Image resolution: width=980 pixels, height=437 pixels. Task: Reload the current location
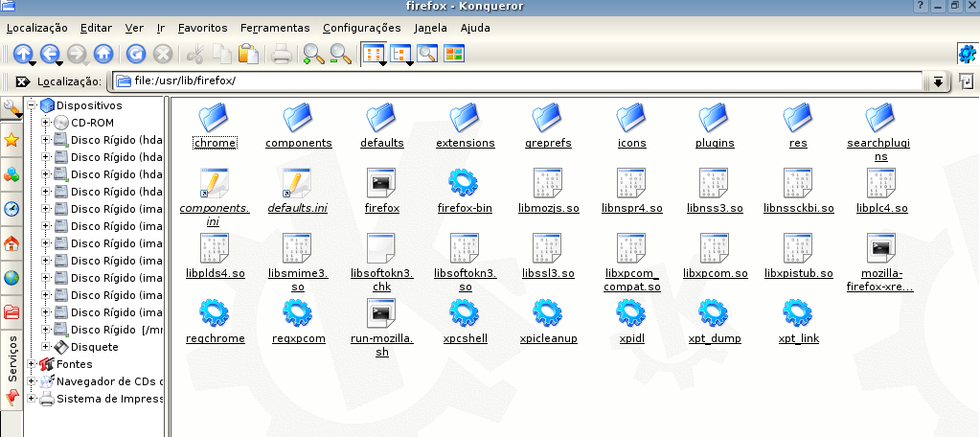[136, 54]
